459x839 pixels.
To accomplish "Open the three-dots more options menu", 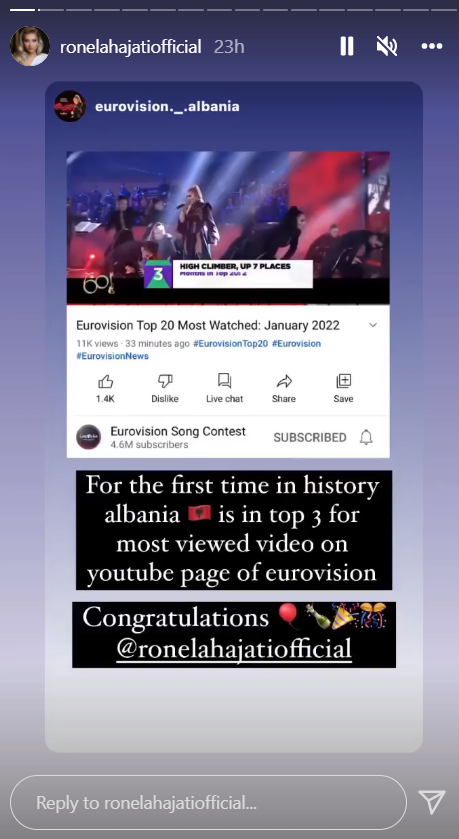I will coord(432,47).
